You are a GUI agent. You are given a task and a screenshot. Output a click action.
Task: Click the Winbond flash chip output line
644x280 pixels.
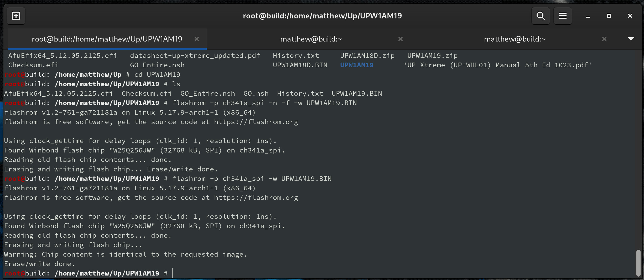(x=144, y=150)
